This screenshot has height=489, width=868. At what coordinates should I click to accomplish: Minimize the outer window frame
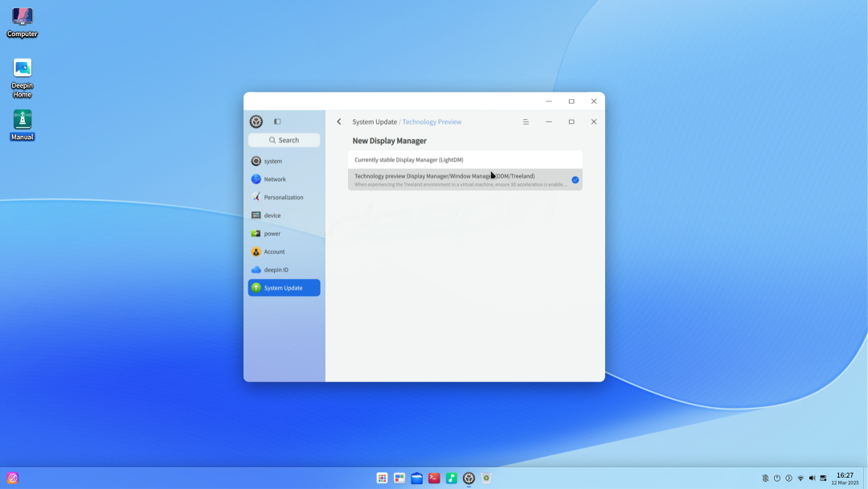(x=549, y=101)
